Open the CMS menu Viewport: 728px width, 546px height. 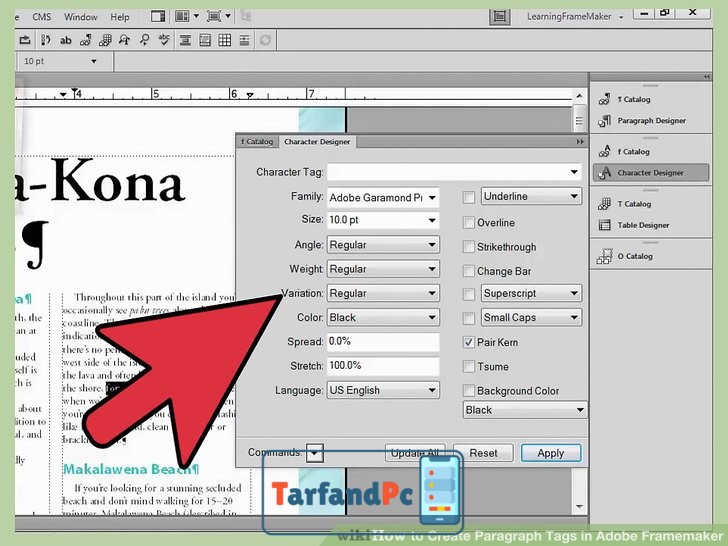(41, 17)
